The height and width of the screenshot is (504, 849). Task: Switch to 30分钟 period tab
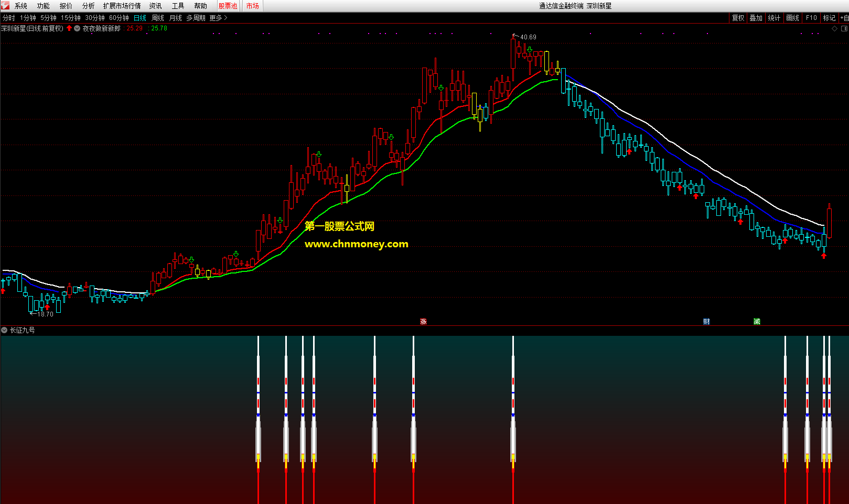click(95, 18)
